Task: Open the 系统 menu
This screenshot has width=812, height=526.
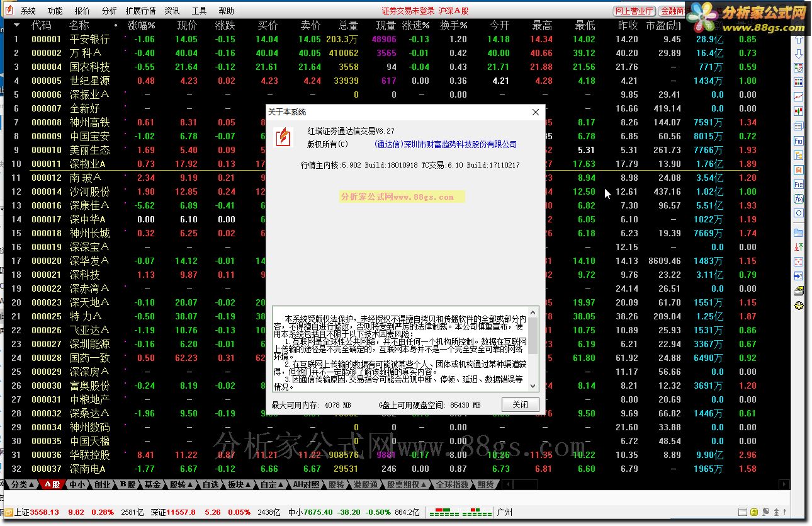Action: (28, 11)
